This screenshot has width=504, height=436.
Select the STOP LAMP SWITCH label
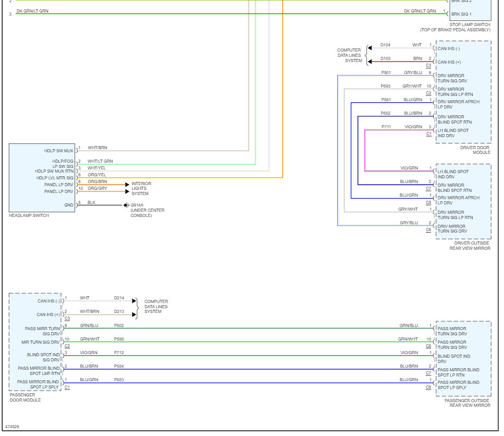click(470, 25)
